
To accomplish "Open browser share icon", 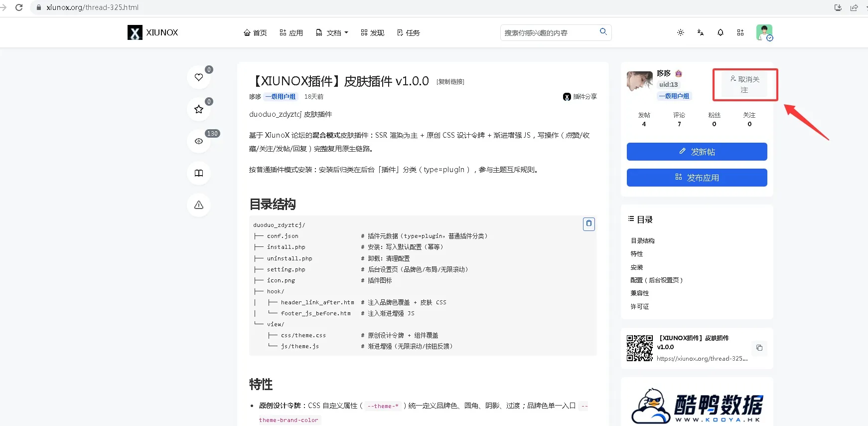I will 854,7.
